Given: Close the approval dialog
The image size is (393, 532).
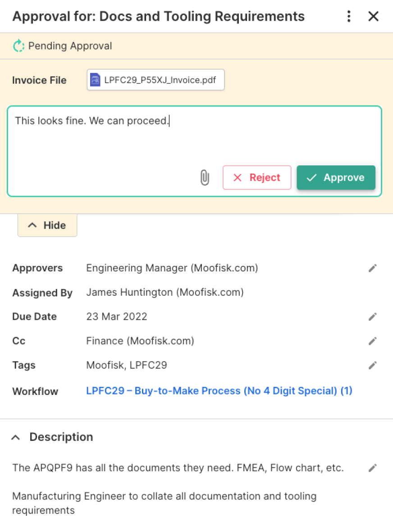Looking at the screenshot, I should tap(374, 16).
